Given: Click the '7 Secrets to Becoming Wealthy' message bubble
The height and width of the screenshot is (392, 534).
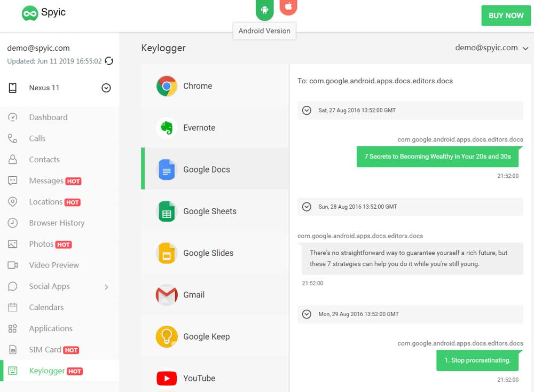Looking at the screenshot, I should click(437, 157).
